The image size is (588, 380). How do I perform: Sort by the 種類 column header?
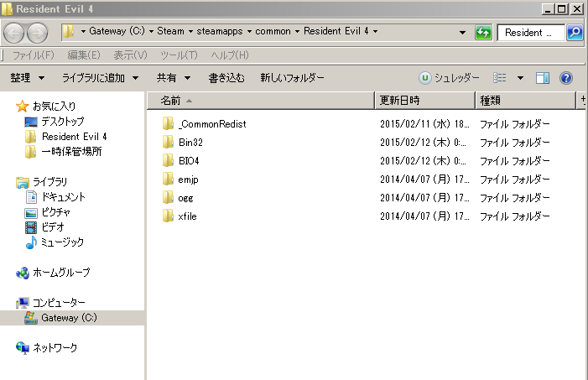click(x=525, y=101)
